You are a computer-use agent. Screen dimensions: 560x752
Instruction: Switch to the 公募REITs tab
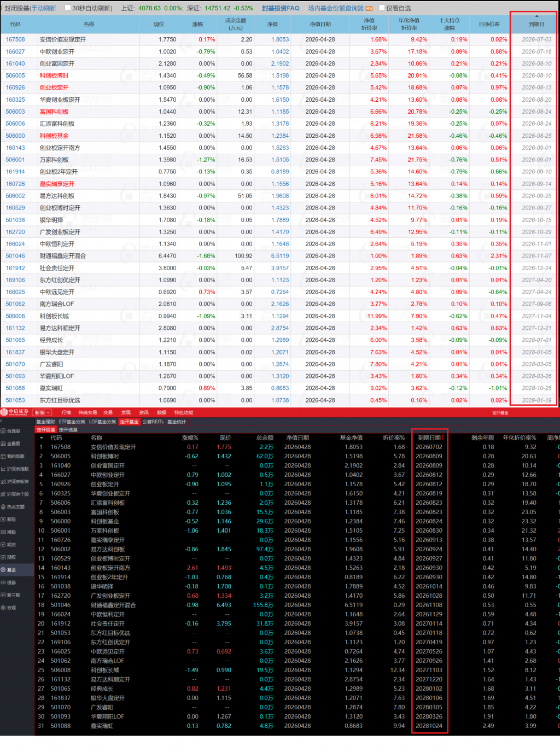(153, 422)
